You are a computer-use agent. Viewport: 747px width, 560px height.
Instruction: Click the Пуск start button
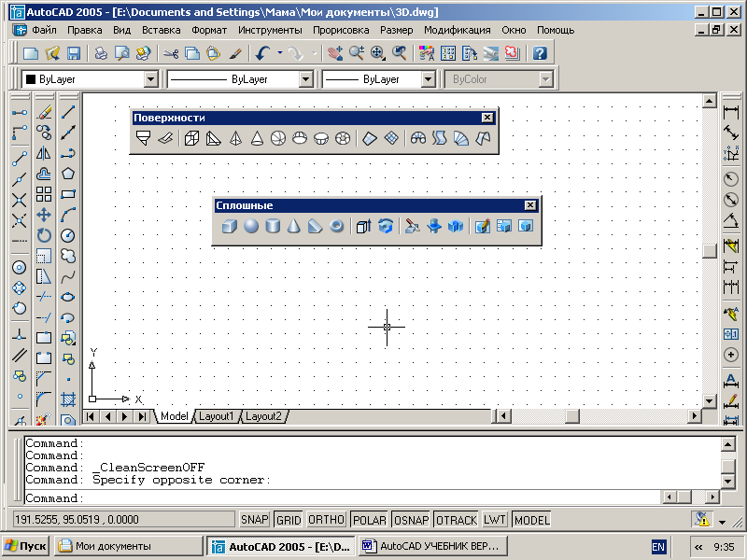coord(25,546)
